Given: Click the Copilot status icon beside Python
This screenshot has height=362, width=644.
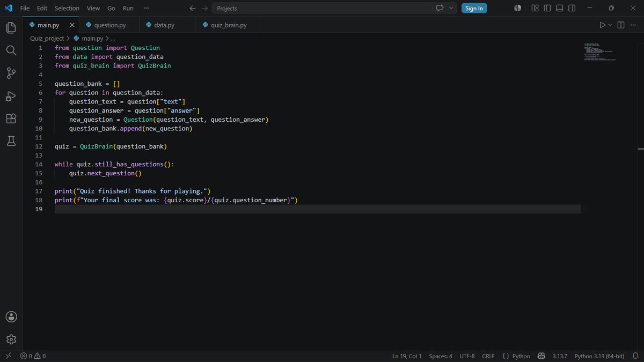Looking at the screenshot, I should coord(541,356).
